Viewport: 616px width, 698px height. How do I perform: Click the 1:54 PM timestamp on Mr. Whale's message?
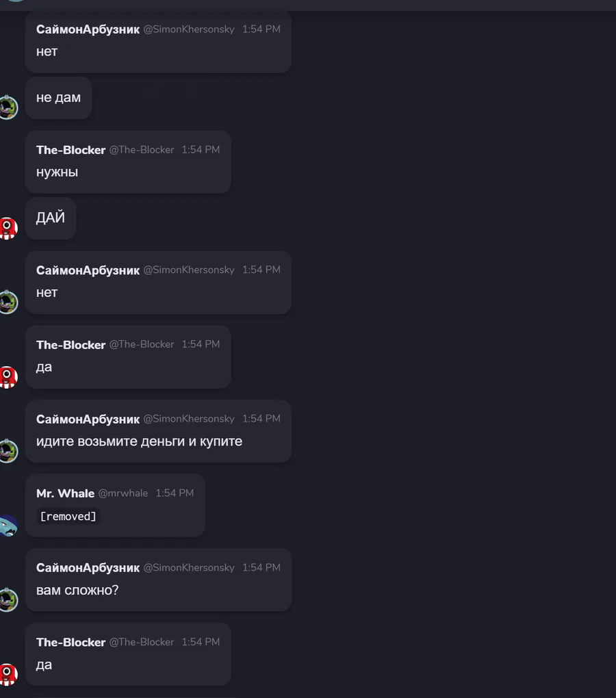coord(175,493)
